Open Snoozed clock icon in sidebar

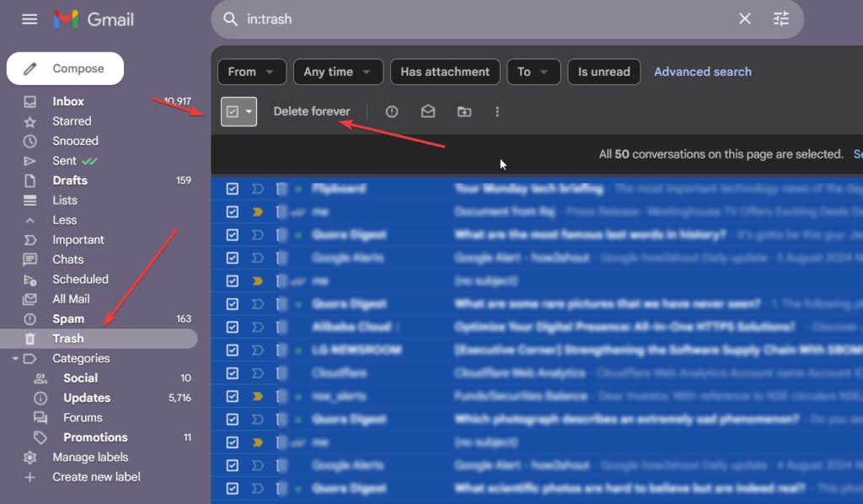29,142
